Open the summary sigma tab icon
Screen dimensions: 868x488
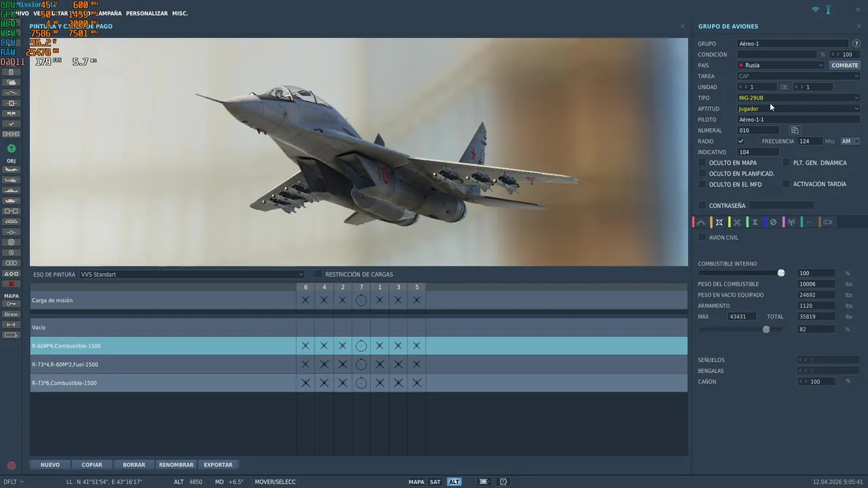tap(755, 222)
